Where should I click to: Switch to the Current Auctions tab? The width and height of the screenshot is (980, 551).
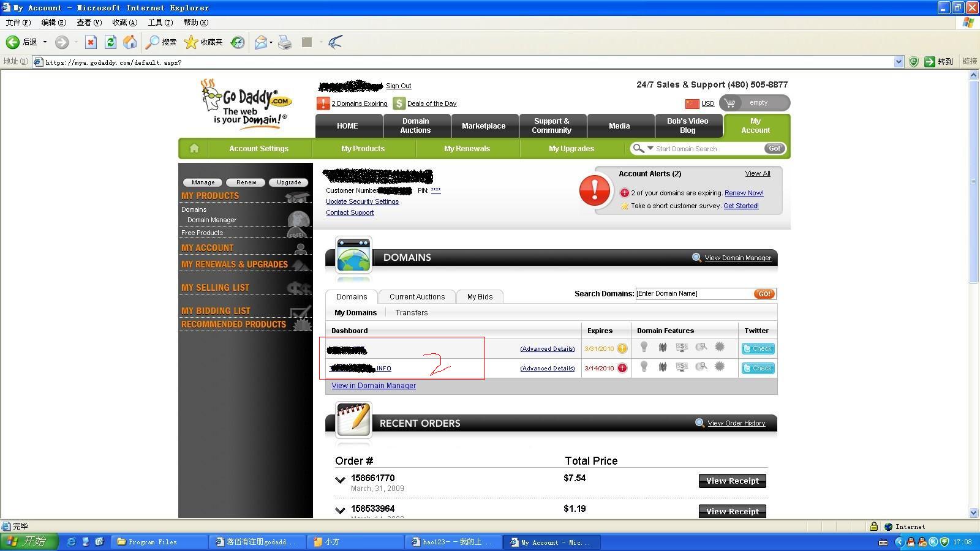[x=417, y=296]
